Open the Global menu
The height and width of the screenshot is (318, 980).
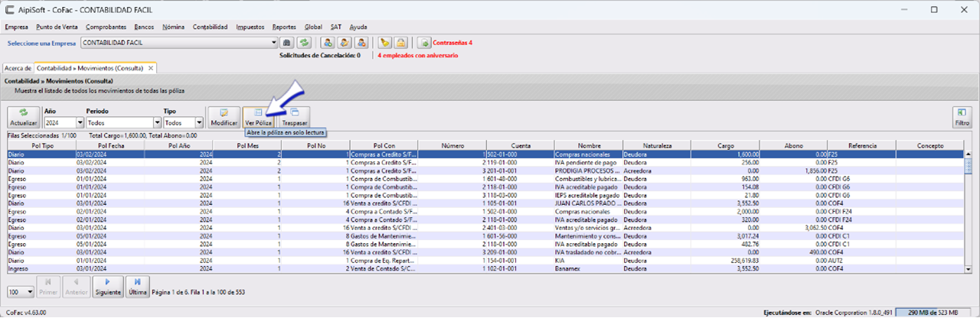[313, 27]
